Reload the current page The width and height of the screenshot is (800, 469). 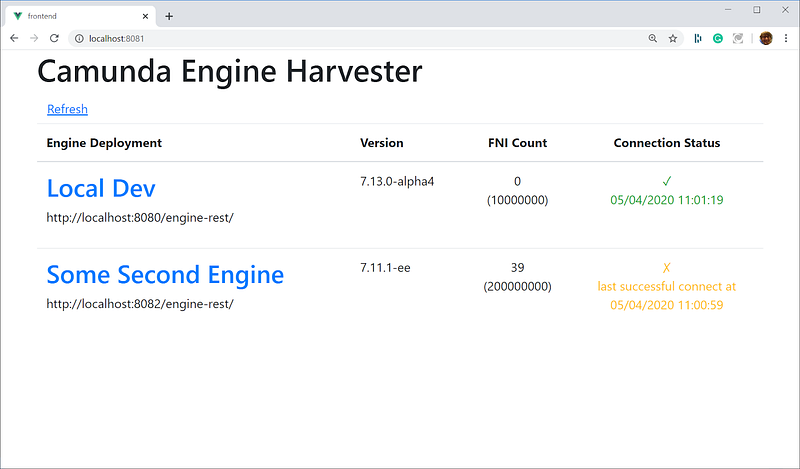pos(54,38)
